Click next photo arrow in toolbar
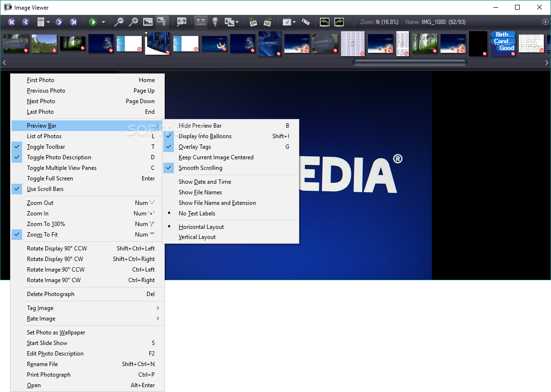The height and width of the screenshot is (392, 551). click(x=59, y=22)
